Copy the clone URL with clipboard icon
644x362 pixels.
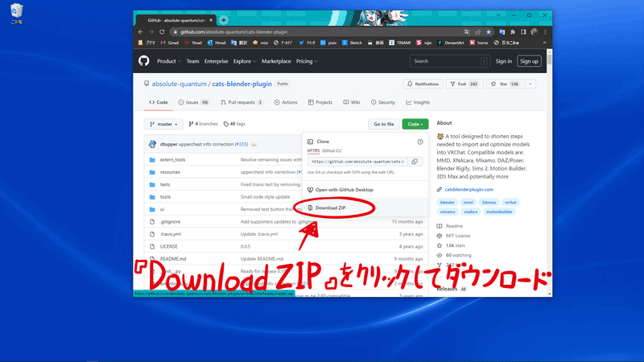(415, 162)
